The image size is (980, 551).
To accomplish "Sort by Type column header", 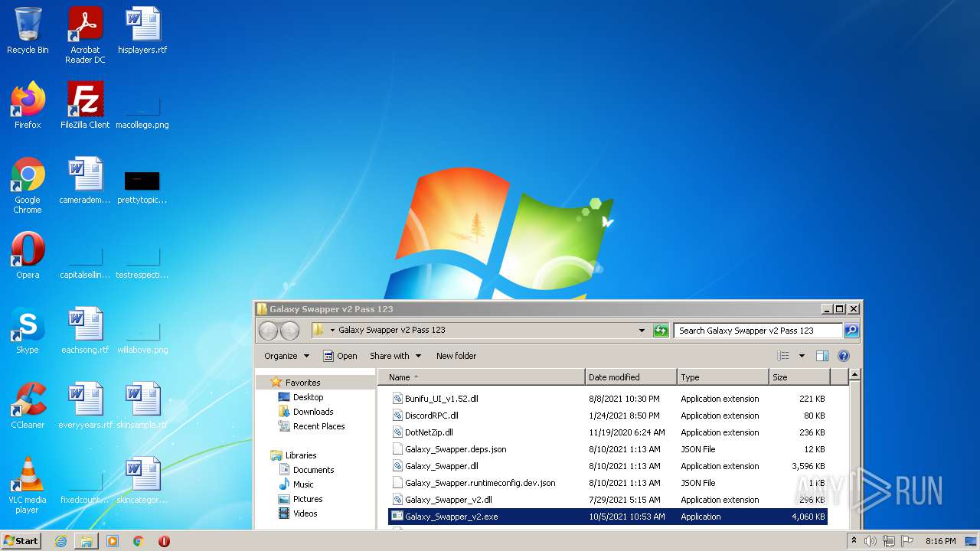I will pyautogui.click(x=723, y=377).
